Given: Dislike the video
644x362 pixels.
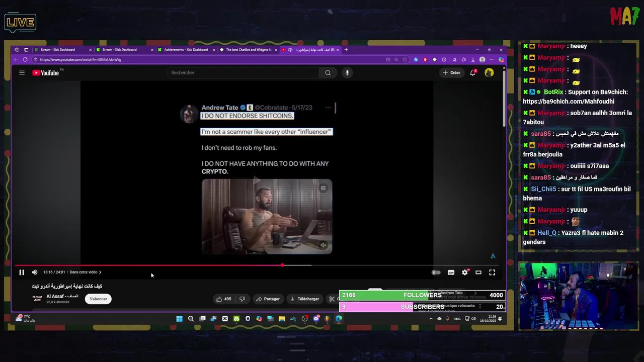Looking at the screenshot, I should (x=242, y=299).
